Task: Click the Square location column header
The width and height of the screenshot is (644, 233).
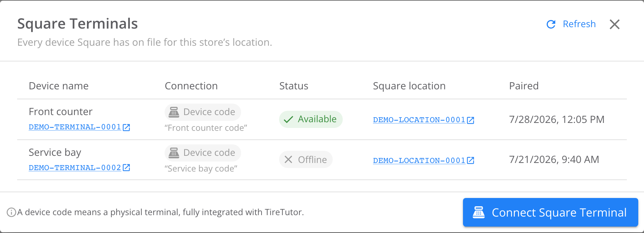Action: click(409, 86)
